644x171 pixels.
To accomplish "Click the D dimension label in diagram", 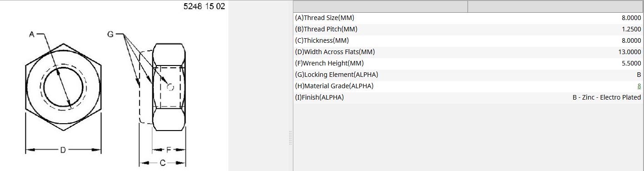I will click(63, 150).
